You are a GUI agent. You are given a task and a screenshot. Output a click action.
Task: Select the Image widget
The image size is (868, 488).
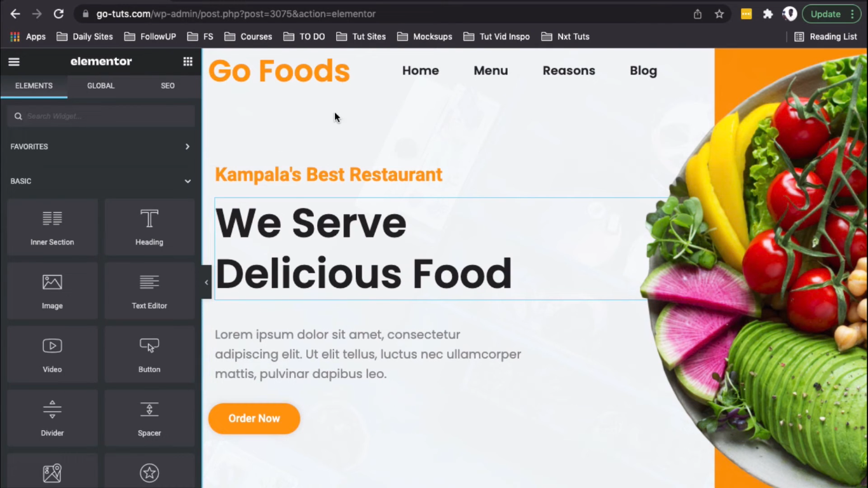tap(52, 290)
